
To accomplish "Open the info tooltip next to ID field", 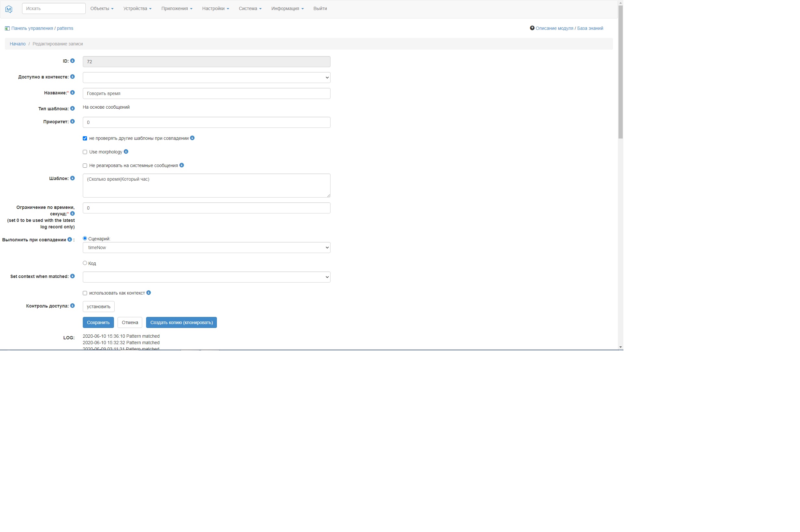I will tap(72, 61).
